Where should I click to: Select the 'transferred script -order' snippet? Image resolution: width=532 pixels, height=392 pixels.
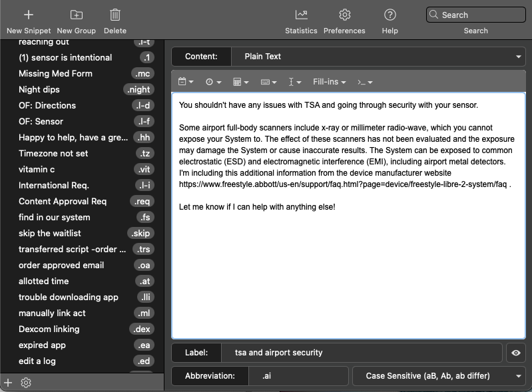point(82,249)
